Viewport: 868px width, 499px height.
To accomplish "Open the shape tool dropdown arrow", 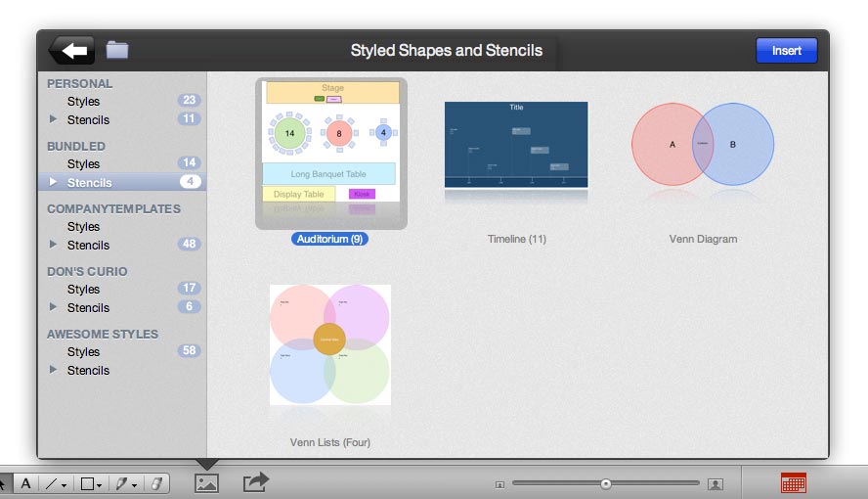I will click(99, 485).
